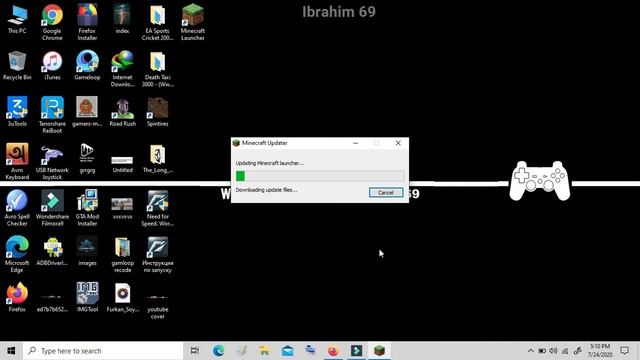Close the Minecraft Updater window
The image size is (640, 360).
pyautogui.click(x=398, y=143)
